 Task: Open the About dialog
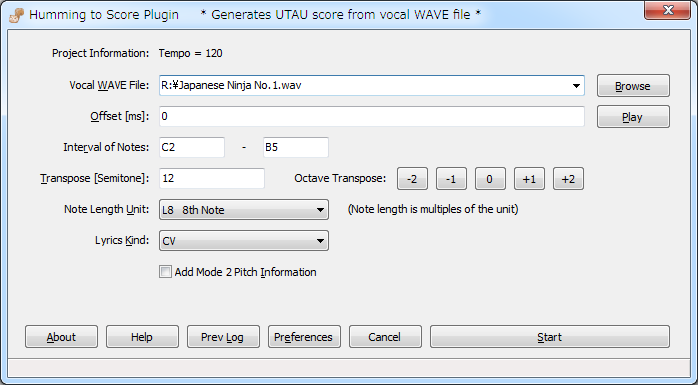[61, 337]
